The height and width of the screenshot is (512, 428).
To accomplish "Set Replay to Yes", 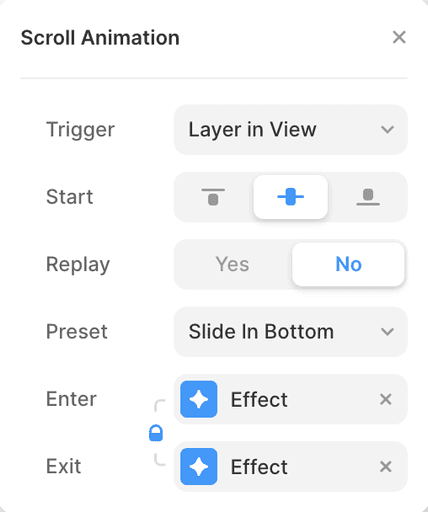I will click(232, 264).
